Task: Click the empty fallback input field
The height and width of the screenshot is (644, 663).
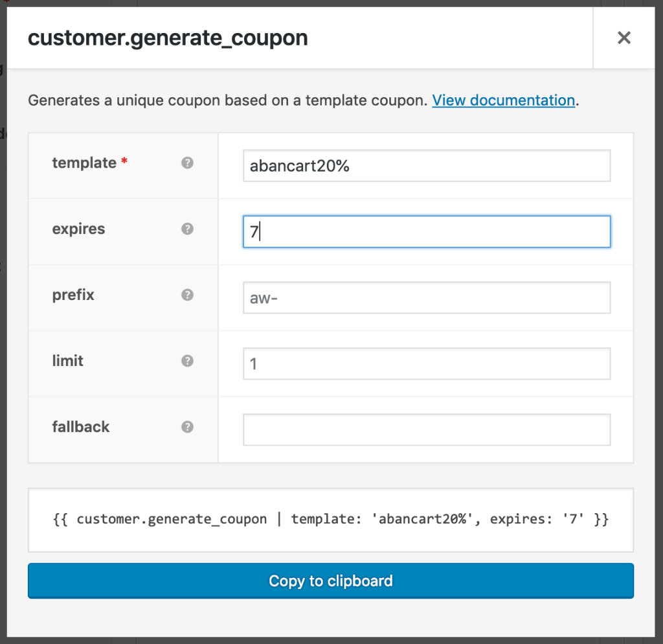Action: pos(426,430)
